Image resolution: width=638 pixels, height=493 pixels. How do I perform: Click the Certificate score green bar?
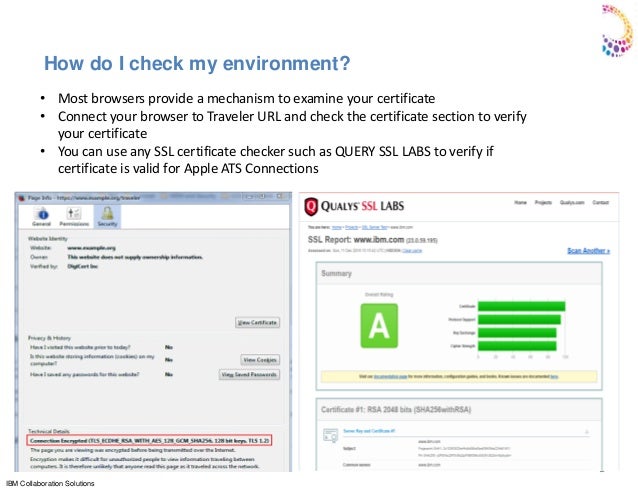522,306
